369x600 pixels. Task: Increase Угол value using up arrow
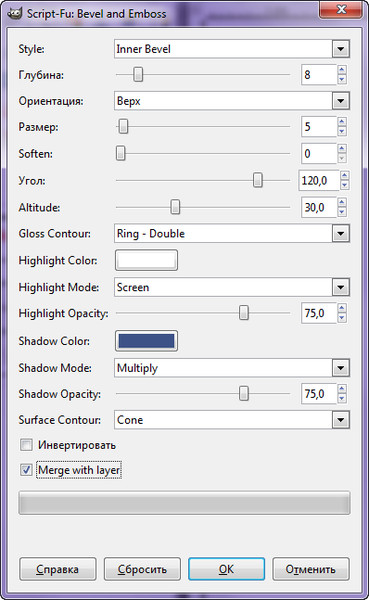(x=345, y=176)
